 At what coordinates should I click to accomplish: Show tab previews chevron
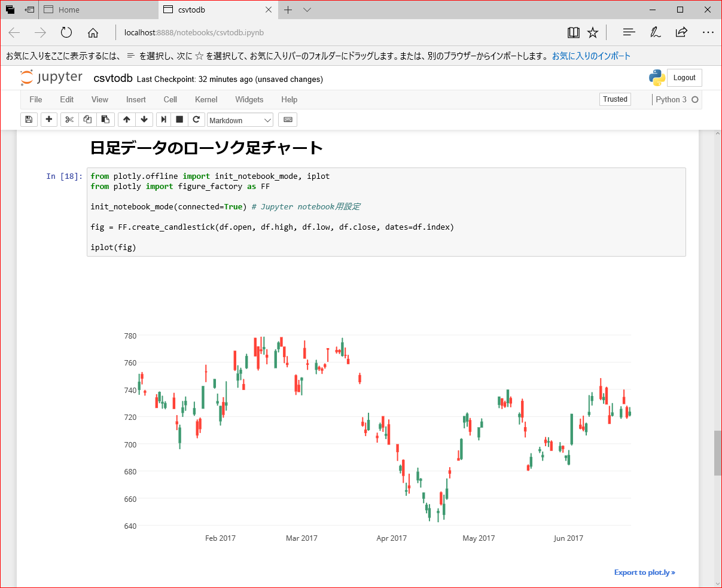tap(307, 10)
